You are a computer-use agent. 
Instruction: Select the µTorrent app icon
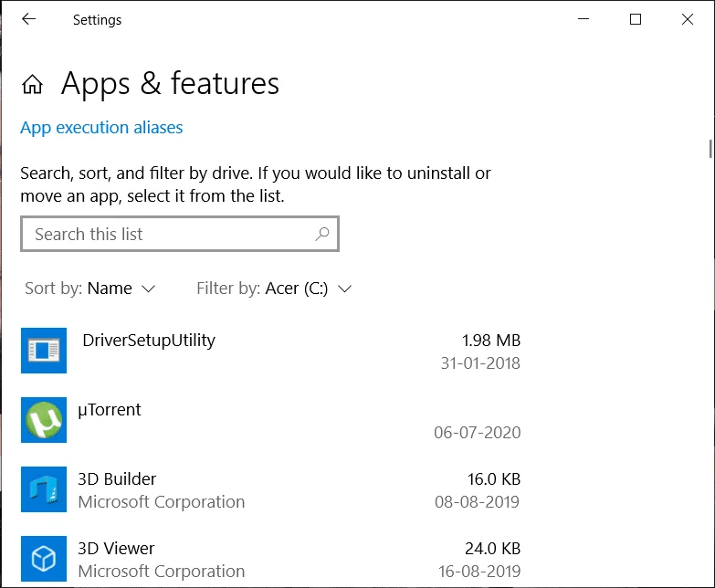44,420
